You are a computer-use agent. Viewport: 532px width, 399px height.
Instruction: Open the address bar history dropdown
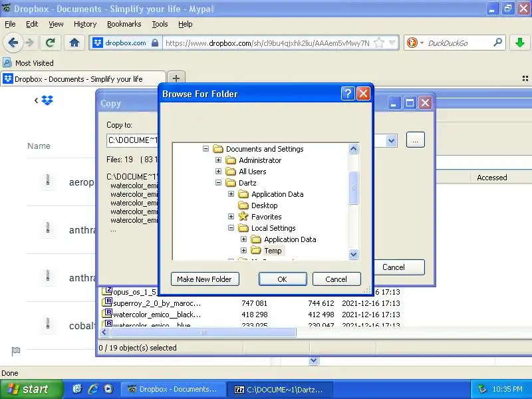click(x=392, y=43)
